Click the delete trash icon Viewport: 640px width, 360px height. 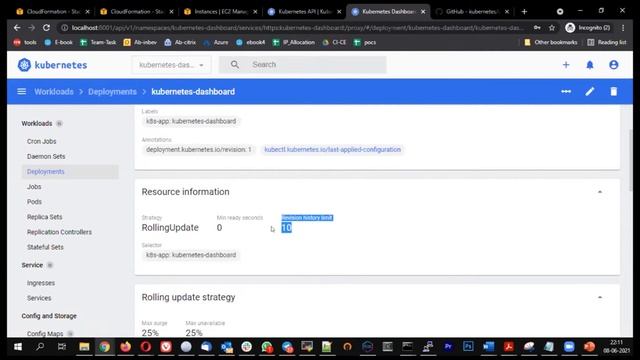click(x=613, y=91)
